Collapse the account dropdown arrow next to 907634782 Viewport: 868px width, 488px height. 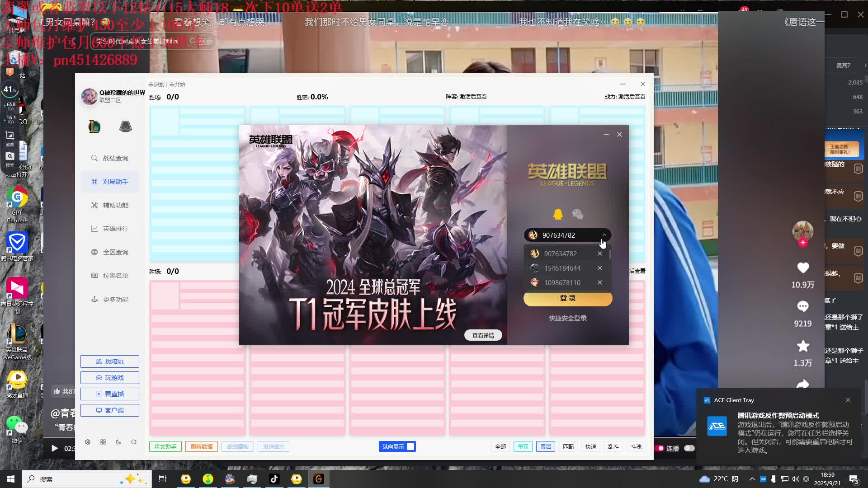click(604, 235)
